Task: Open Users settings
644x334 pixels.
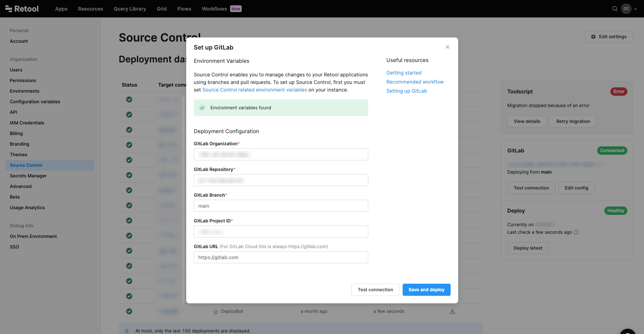Action: (16, 70)
